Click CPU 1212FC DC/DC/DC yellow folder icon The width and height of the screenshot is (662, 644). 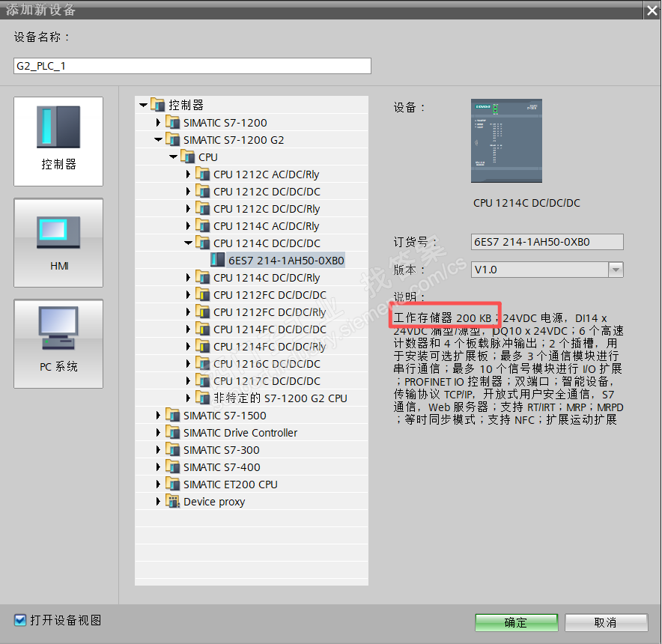click(203, 294)
